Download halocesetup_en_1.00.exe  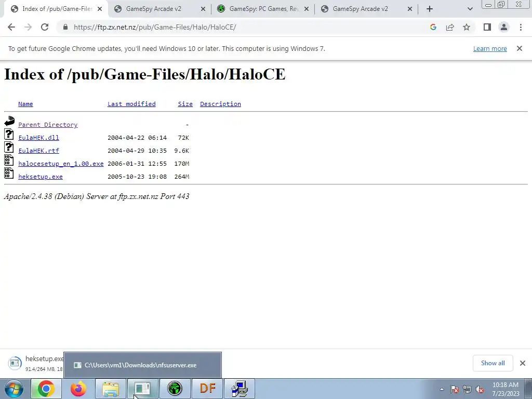61,164
